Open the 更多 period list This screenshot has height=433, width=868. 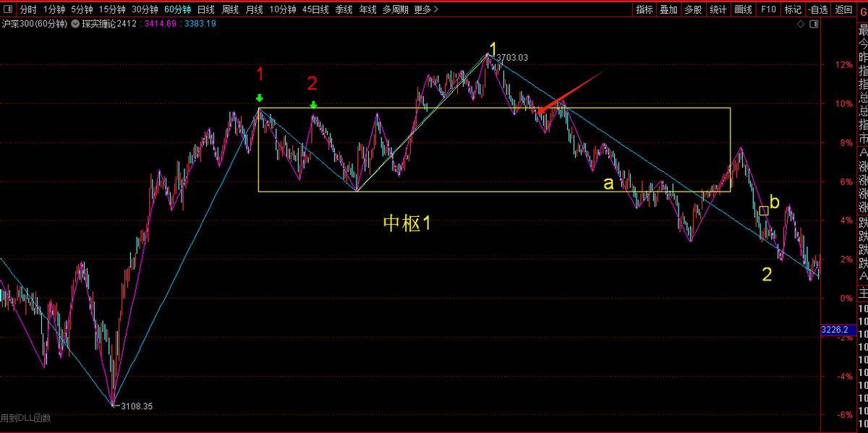tap(425, 9)
